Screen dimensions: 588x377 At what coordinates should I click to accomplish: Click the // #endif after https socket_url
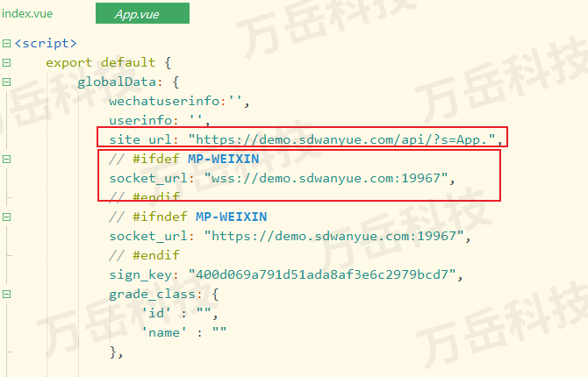144,256
